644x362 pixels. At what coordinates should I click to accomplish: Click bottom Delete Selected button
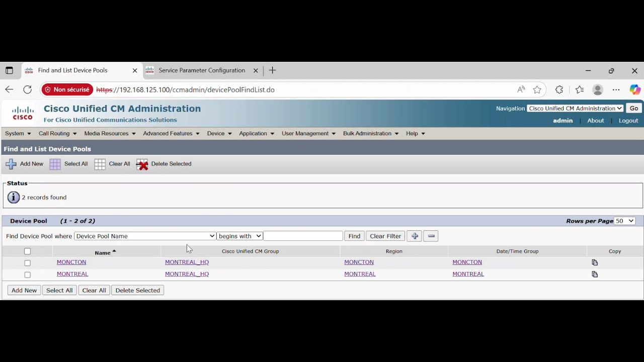(x=138, y=291)
